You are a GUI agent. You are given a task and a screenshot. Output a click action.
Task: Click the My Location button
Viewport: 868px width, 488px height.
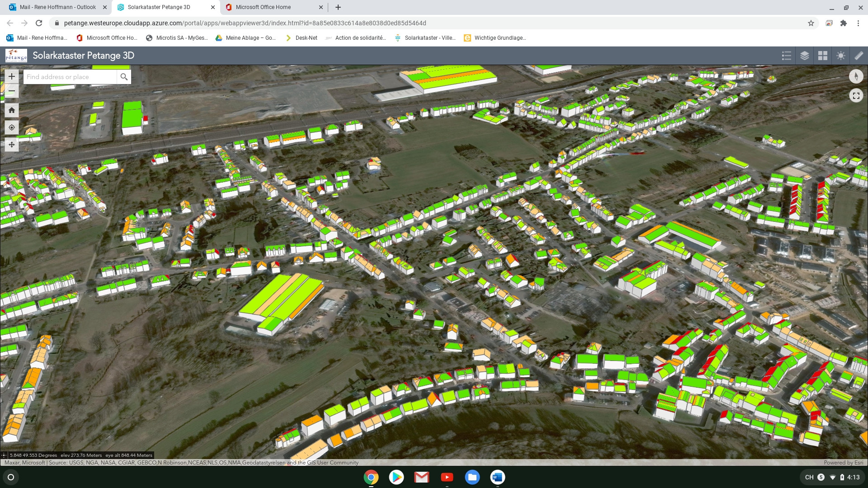click(12, 127)
